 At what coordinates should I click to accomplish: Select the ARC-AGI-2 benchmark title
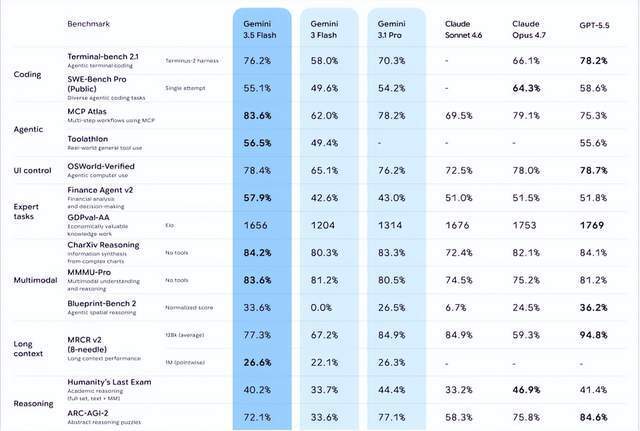pyautogui.click(x=88, y=413)
